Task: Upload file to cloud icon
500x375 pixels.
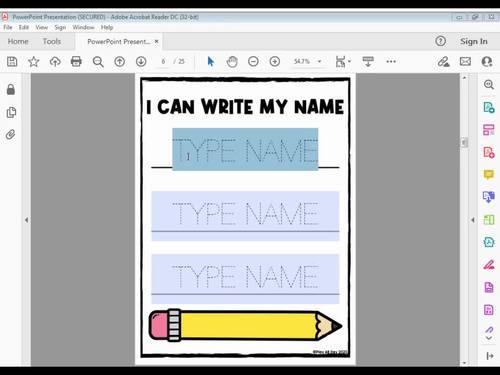Action: [x=55, y=62]
